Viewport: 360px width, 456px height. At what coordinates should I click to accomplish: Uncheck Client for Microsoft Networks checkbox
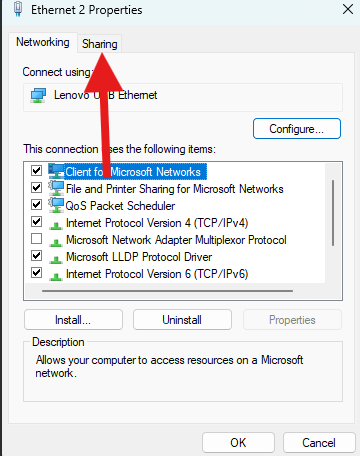[36, 171]
